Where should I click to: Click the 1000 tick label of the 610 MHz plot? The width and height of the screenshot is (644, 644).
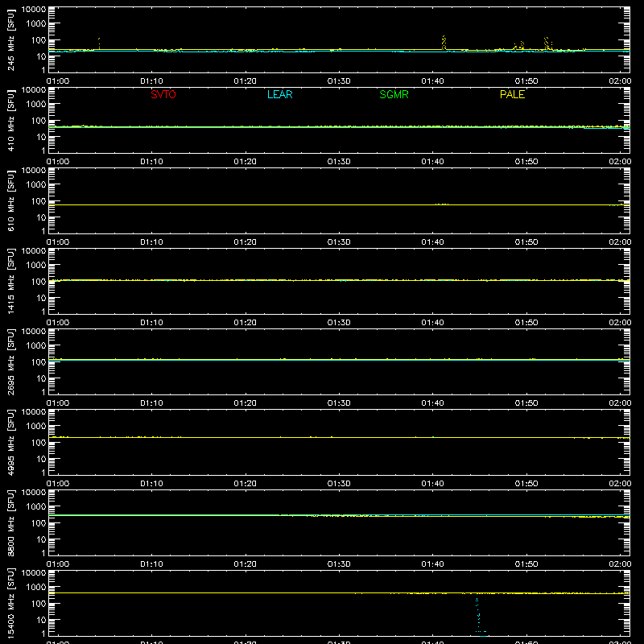tap(36, 185)
